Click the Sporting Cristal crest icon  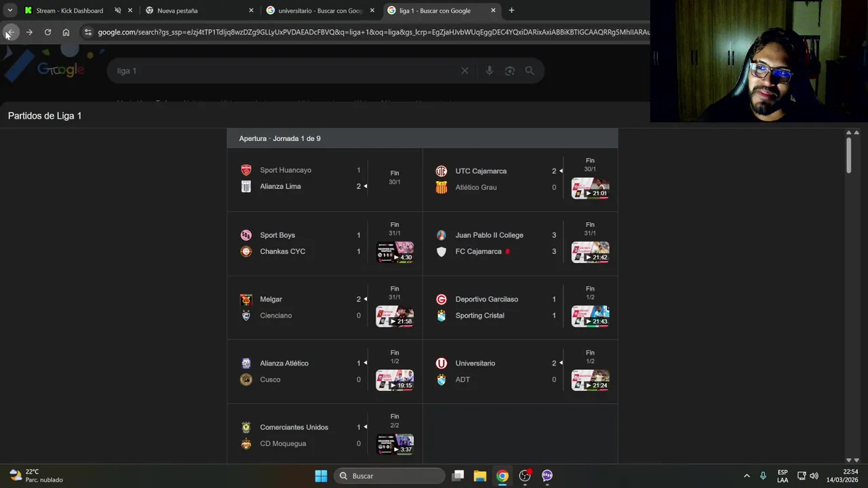[441, 316]
